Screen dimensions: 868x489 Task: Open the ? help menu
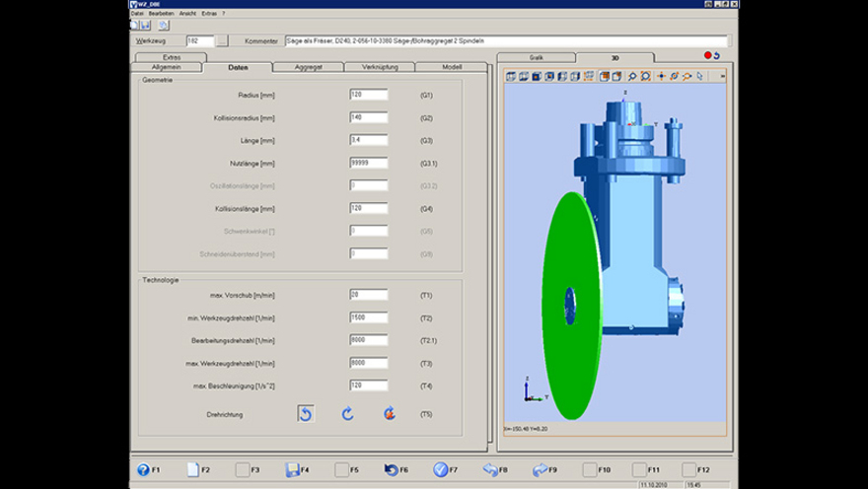[x=224, y=13]
